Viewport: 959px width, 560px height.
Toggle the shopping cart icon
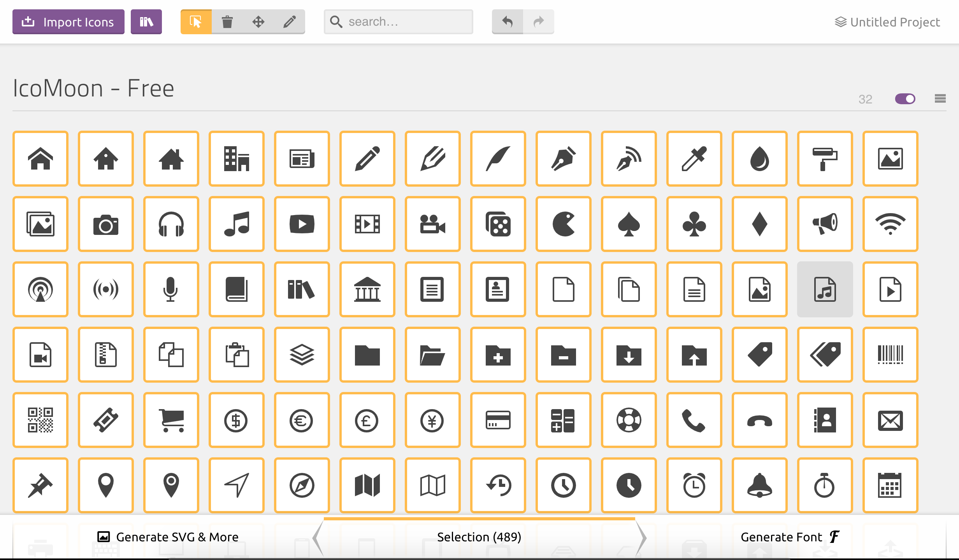tap(171, 420)
